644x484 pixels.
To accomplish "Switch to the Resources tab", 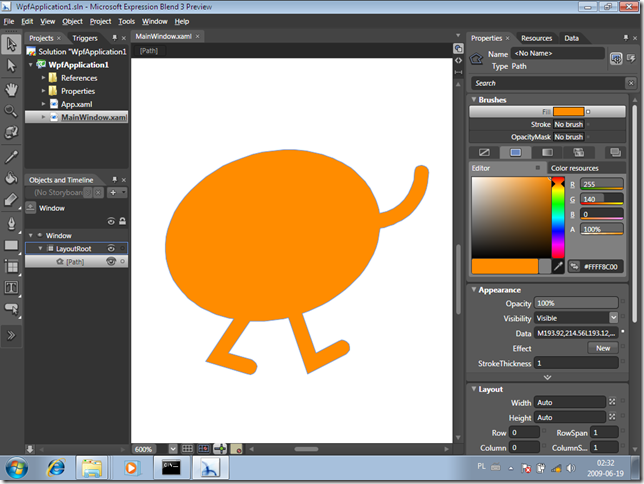I will [536, 38].
